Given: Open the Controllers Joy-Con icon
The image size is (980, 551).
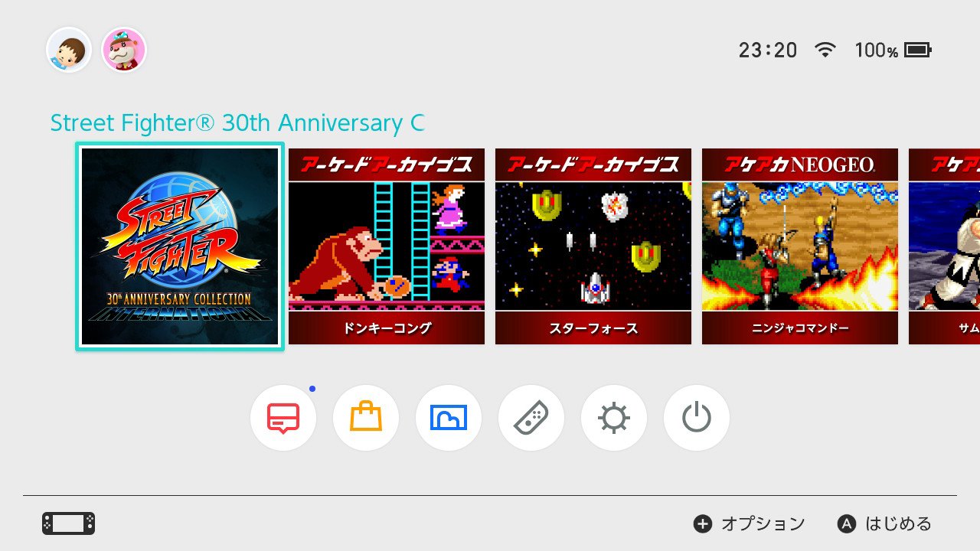Looking at the screenshot, I should [531, 418].
